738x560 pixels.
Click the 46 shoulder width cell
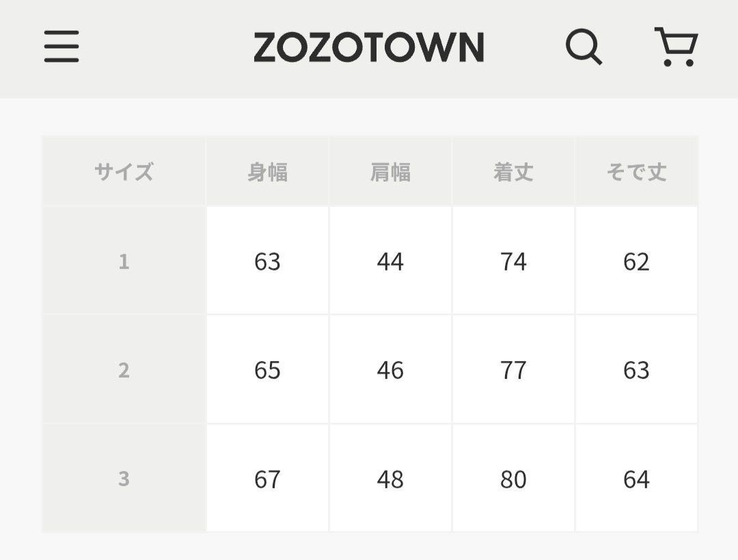coord(390,369)
